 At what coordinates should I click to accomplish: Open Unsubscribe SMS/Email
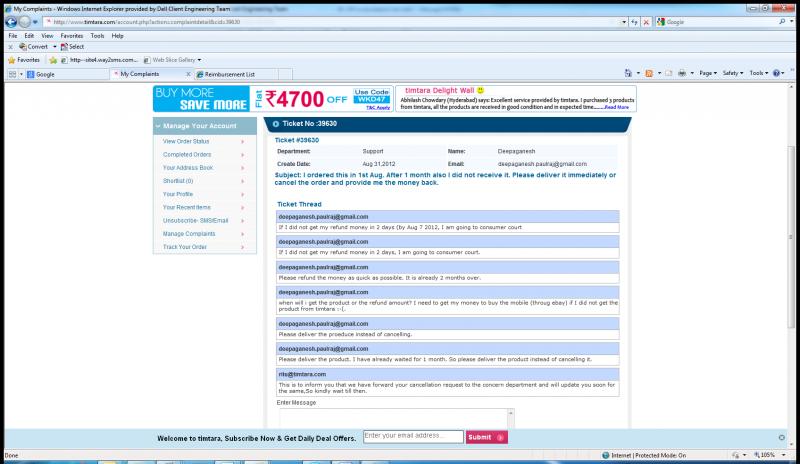(x=195, y=221)
